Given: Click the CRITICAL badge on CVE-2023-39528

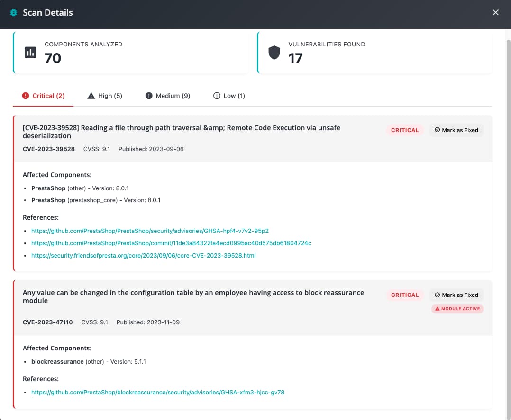Looking at the screenshot, I should [405, 130].
